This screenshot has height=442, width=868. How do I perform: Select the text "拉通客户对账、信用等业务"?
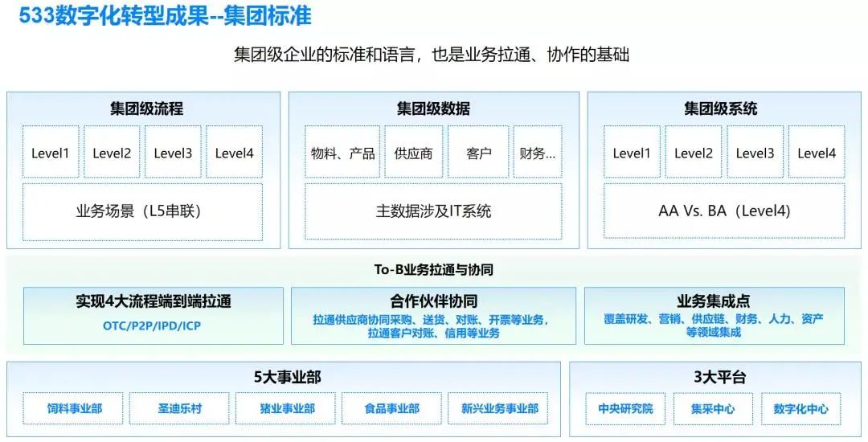click(x=433, y=333)
